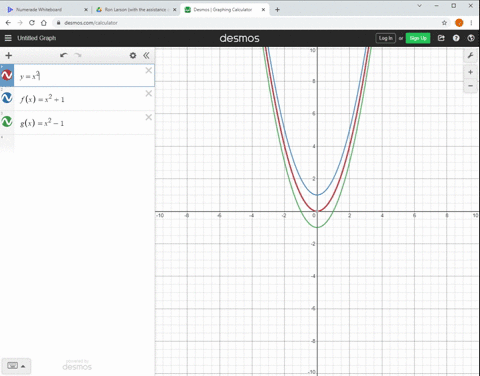Collapse the expression list panel

click(146, 55)
